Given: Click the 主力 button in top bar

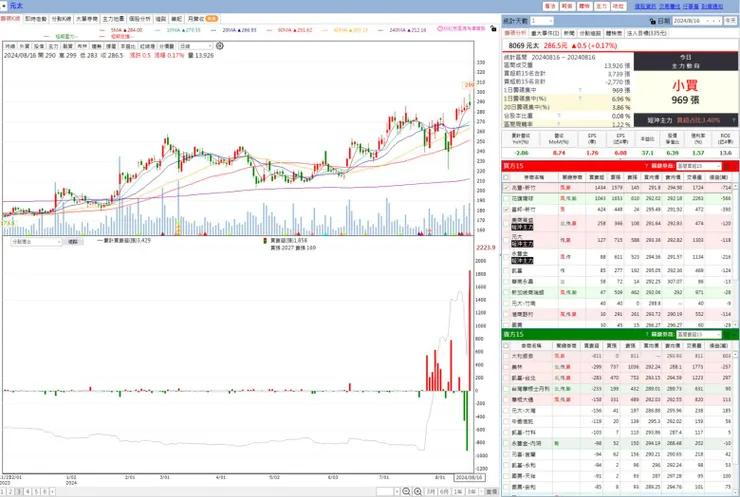Looking at the screenshot, I should (x=601, y=6).
